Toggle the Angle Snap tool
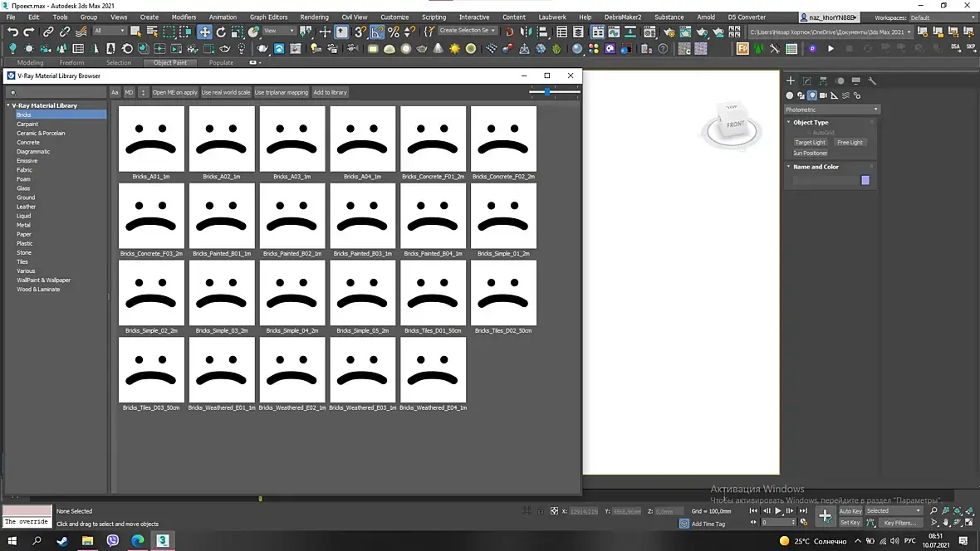The width and height of the screenshot is (980, 551). [x=377, y=32]
